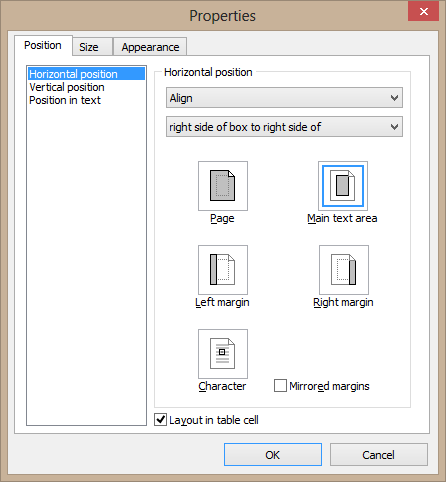Uncheck Layout in table cell
This screenshot has height=482, width=446.
click(x=160, y=420)
